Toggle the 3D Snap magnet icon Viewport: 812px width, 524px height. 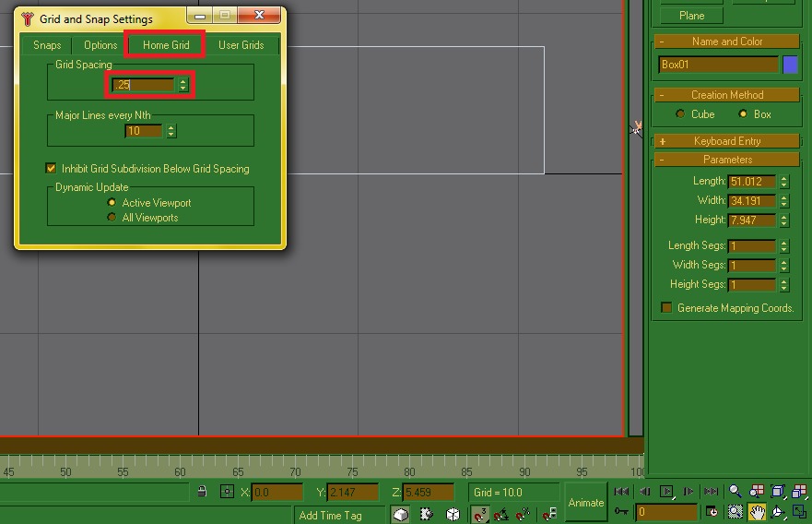(x=480, y=514)
